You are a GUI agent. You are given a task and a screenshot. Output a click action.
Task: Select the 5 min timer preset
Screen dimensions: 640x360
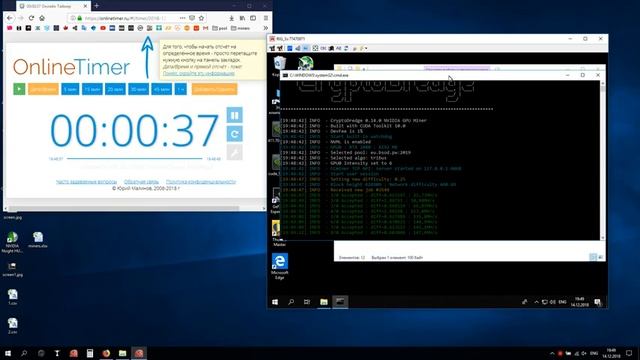[x=70, y=89]
